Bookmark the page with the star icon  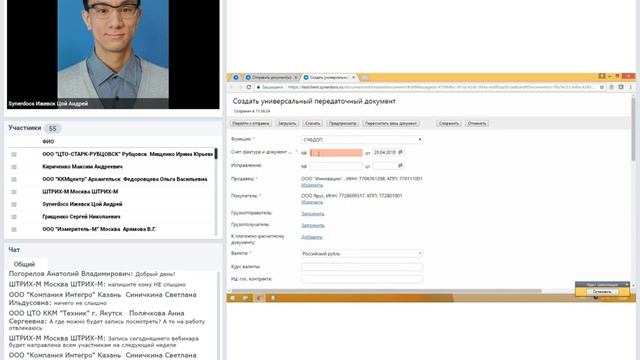pyautogui.click(x=602, y=87)
